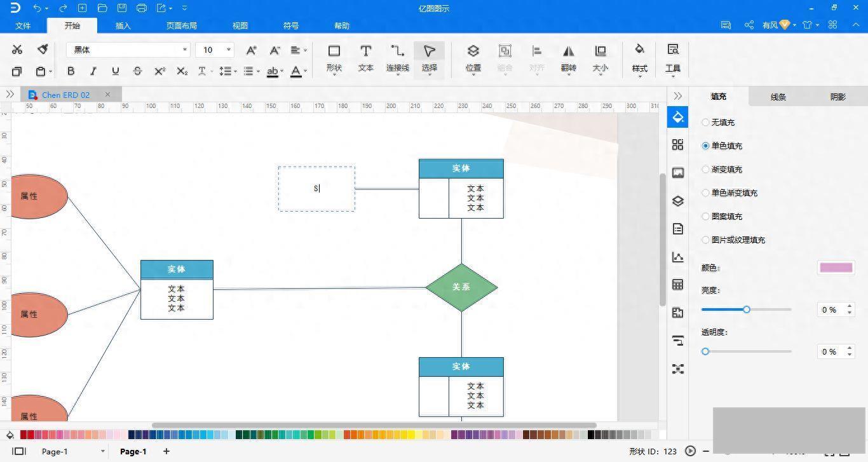
Task: Apply bold formatting with B icon
Action: pos(71,71)
